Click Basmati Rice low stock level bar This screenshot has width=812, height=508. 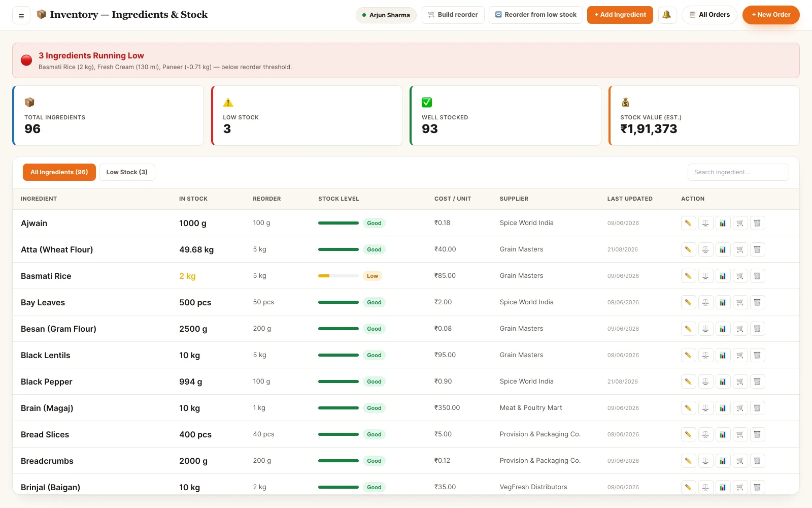tap(339, 276)
